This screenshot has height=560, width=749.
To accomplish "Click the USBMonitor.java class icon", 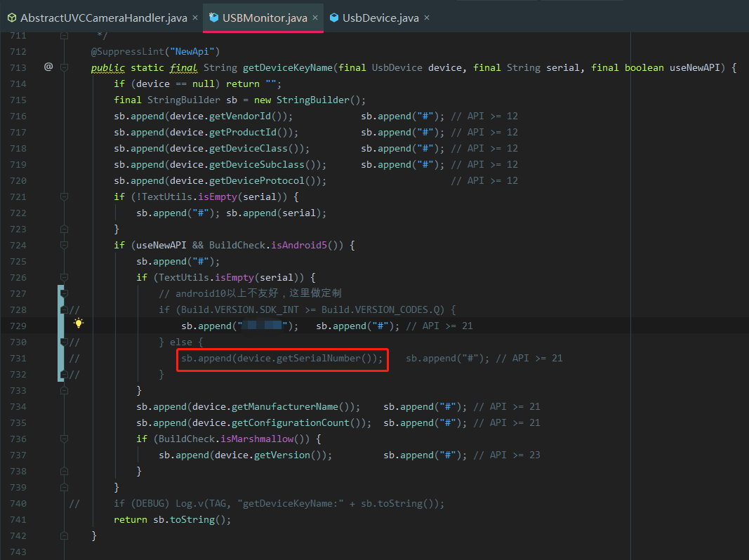I will click(213, 18).
